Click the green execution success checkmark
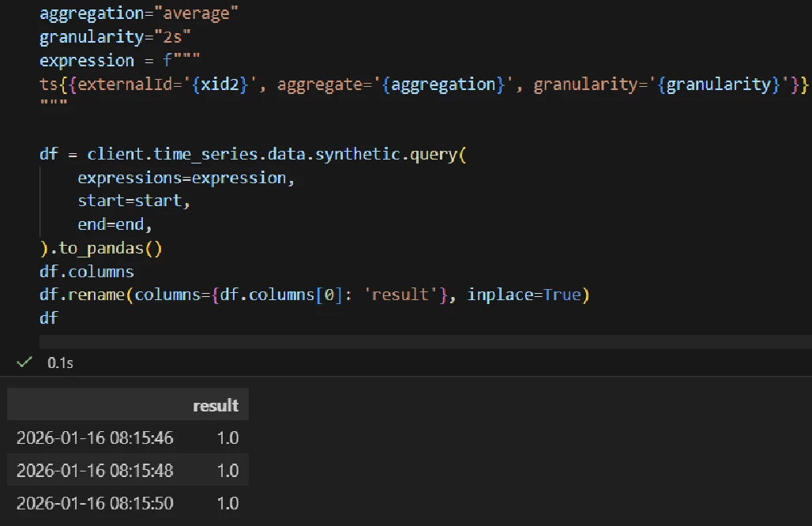The image size is (812, 526). click(24, 363)
